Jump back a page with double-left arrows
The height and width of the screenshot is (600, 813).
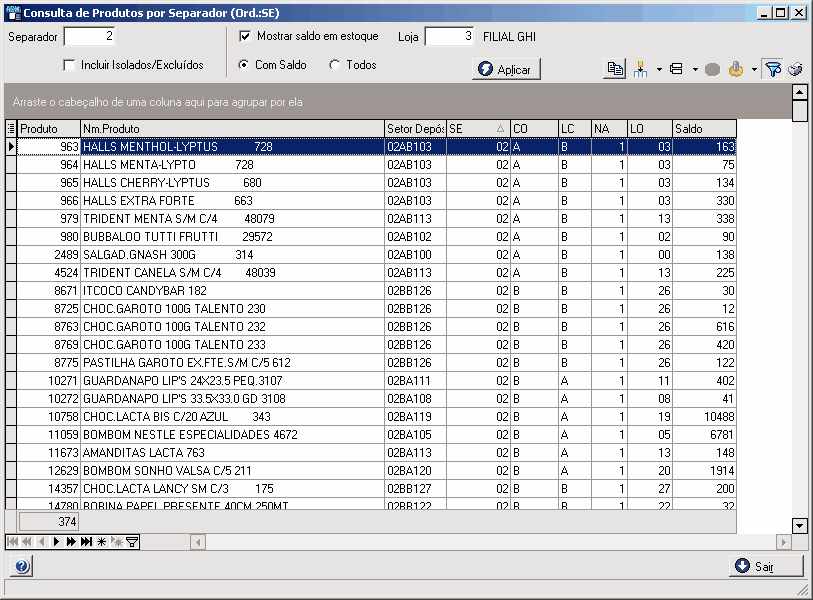27,542
